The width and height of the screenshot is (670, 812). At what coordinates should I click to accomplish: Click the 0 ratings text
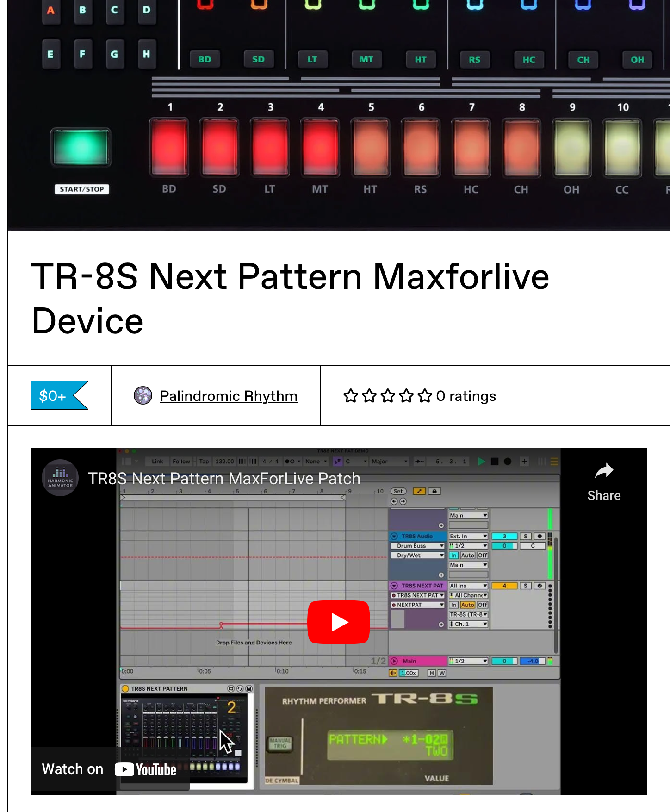[x=465, y=396]
